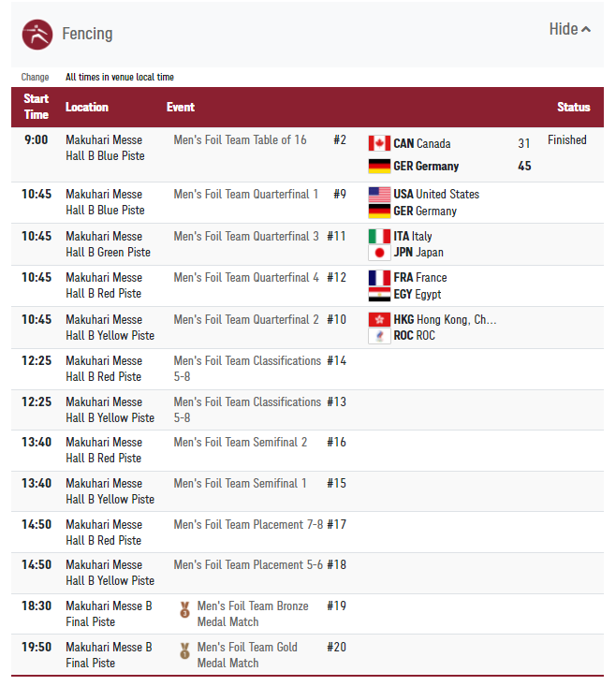
Task: Click the Italy flag icon
Action: tap(379, 237)
